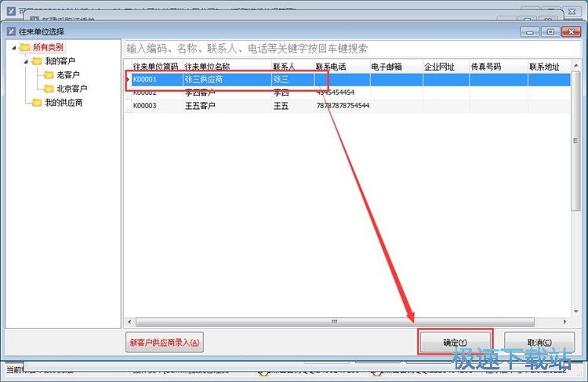
Task: Click phone number 78787878754544
Action: click(343, 105)
